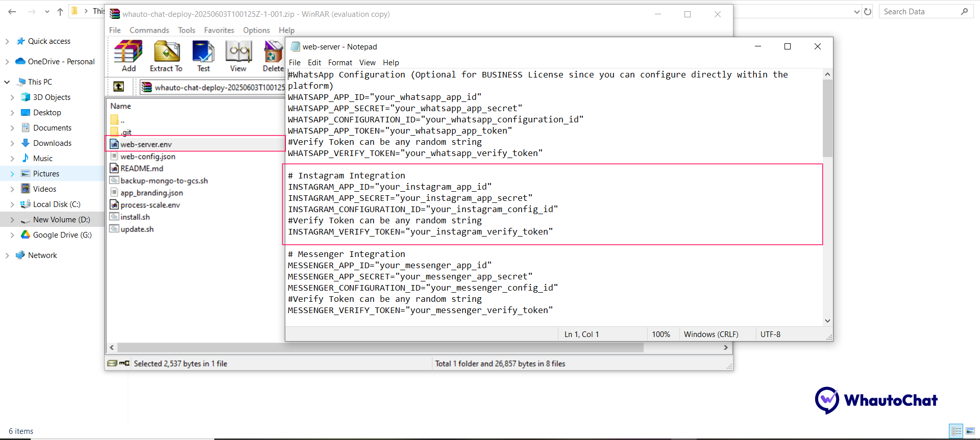980x440 pixels.
Task: Click into the Search Data field
Action: [x=919, y=12]
